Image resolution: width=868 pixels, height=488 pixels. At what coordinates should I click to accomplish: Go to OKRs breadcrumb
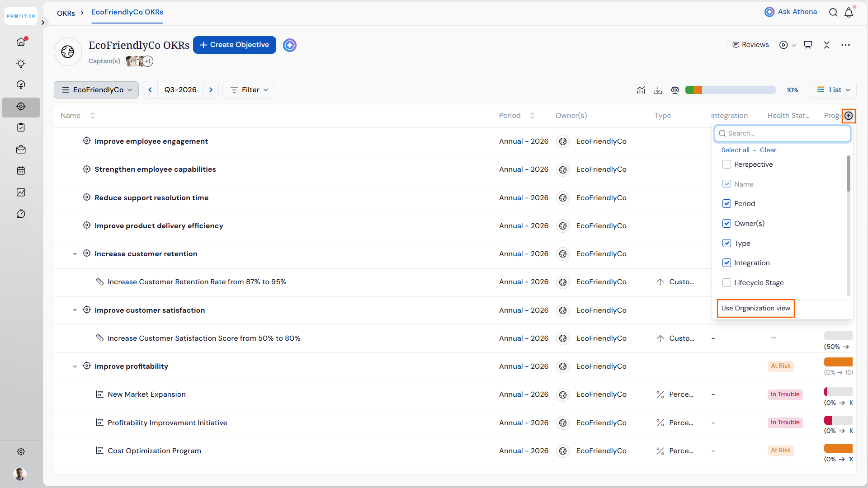[x=66, y=13]
